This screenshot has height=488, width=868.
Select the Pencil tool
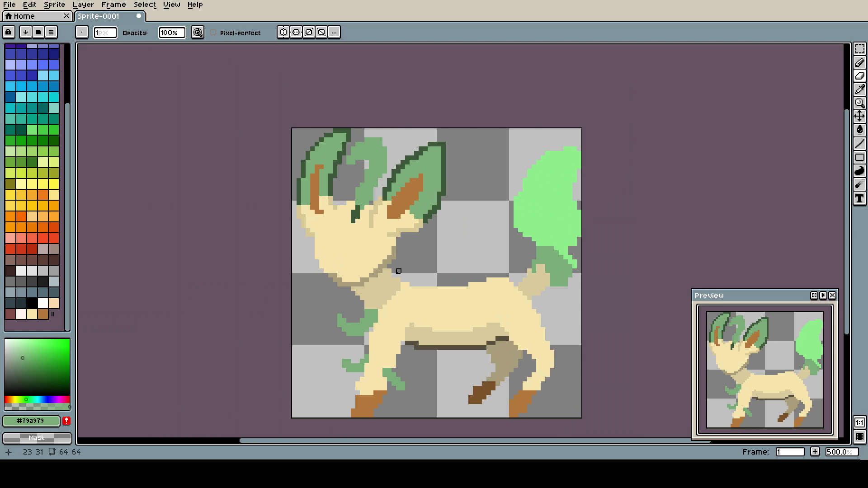click(x=859, y=62)
